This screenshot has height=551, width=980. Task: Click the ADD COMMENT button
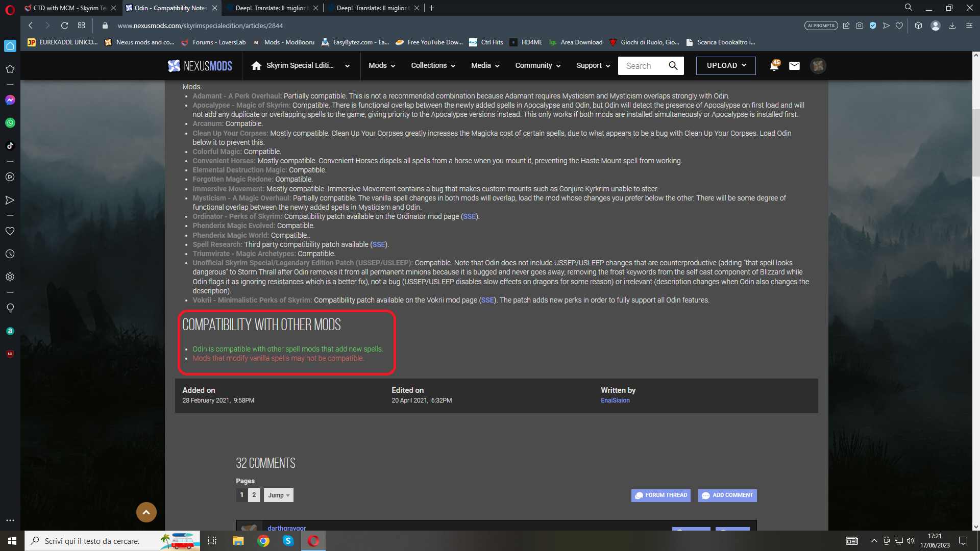(x=727, y=495)
